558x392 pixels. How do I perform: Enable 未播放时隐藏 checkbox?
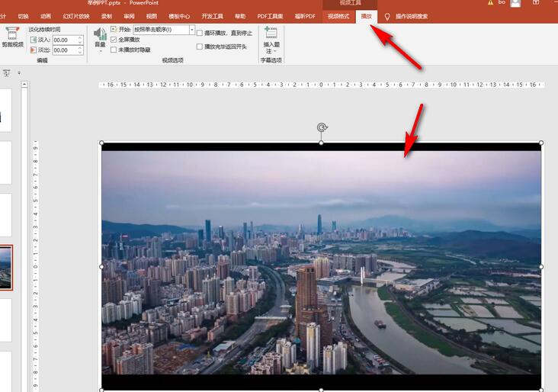(x=114, y=50)
